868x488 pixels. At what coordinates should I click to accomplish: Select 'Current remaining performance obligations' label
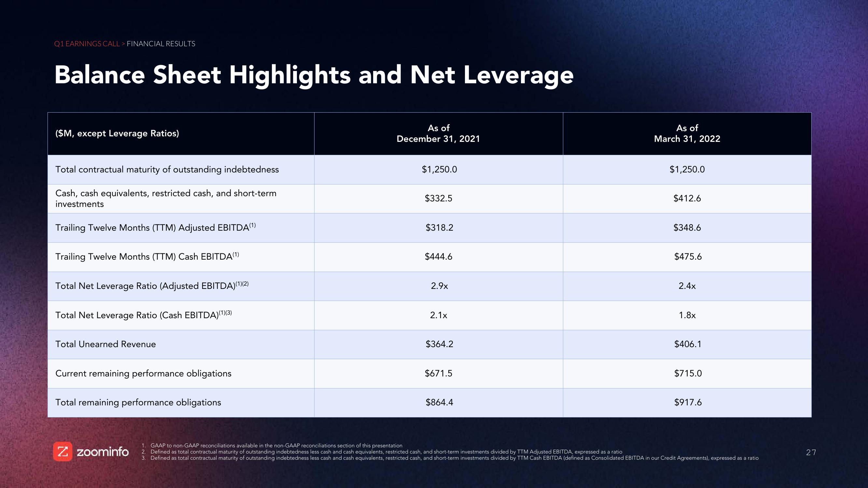(x=143, y=373)
